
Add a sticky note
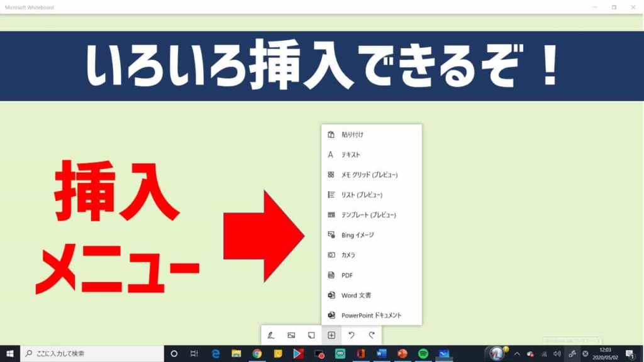(311, 336)
